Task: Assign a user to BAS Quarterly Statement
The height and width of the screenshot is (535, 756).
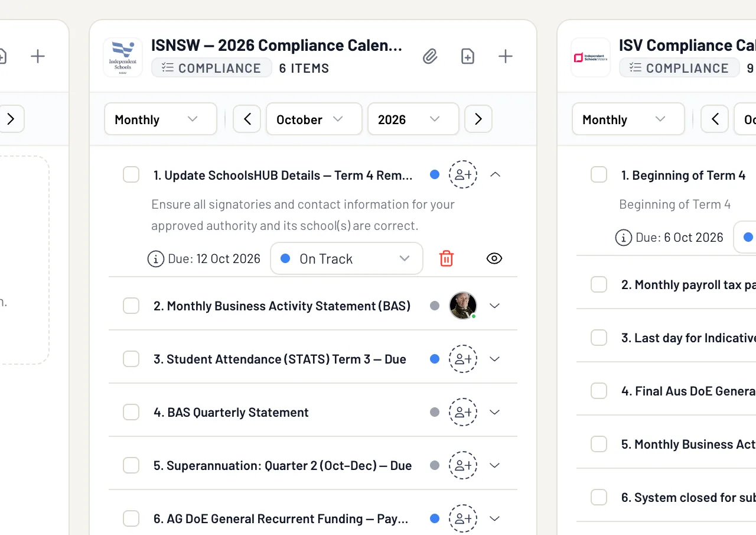Action: (x=463, y=412)
